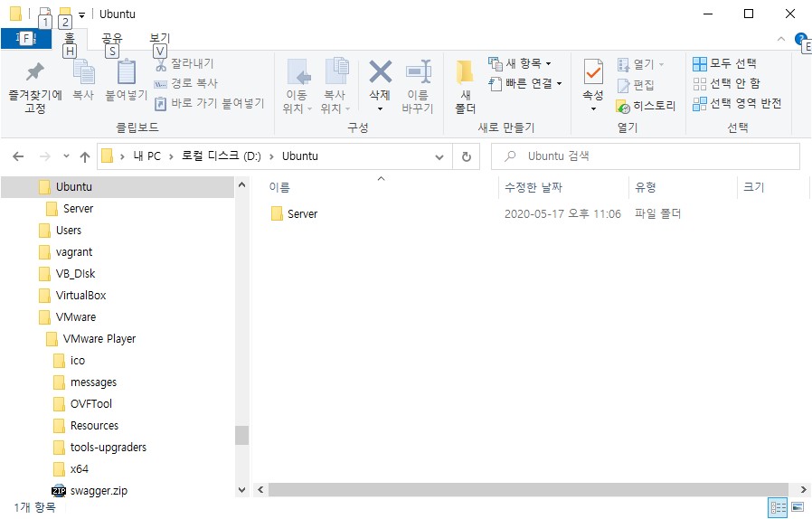Click Ubuntu breadcrumb in address bar
Image resolution: width=812 pixels, height=519 pixels.
300,156
